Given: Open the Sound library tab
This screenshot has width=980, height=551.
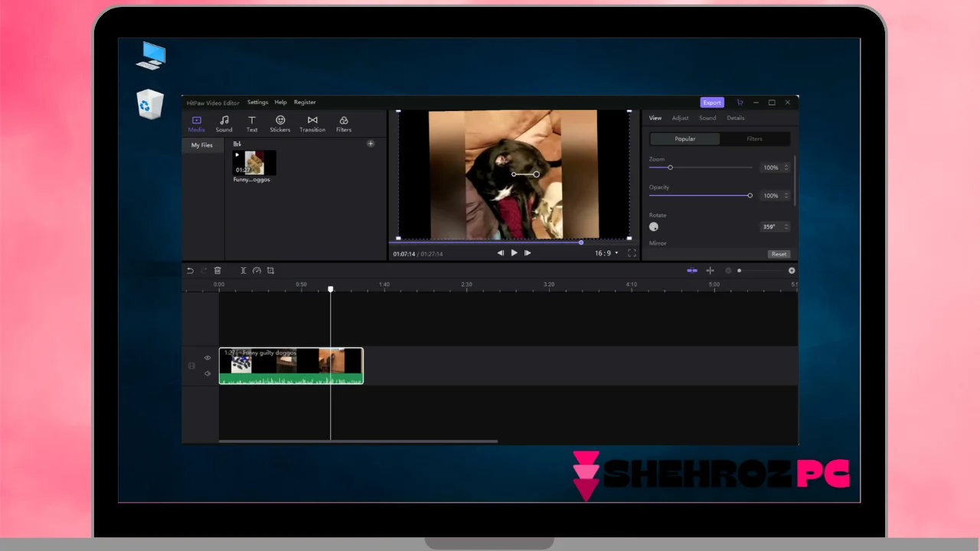Looking at the screenshot, I should click(x=224, y=124).
